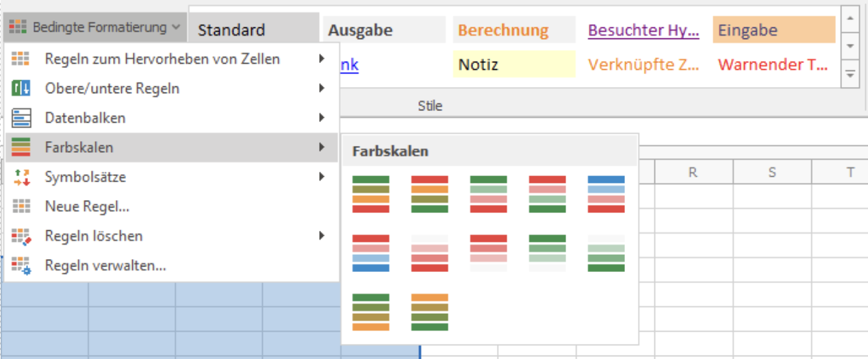The width and height of the screenshot is (868, 359).
Task: Expand arrow next to Farbskalen
Action: click(321, 147)
